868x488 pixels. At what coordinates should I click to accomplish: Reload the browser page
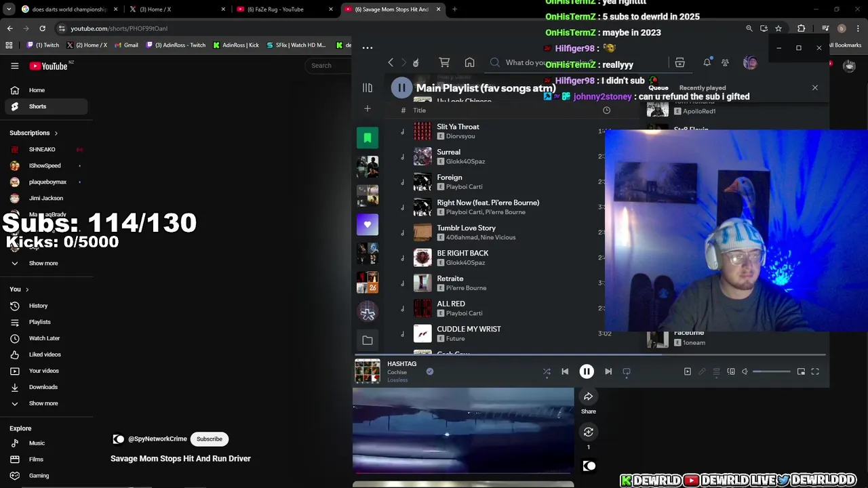[x=42, y=28]
